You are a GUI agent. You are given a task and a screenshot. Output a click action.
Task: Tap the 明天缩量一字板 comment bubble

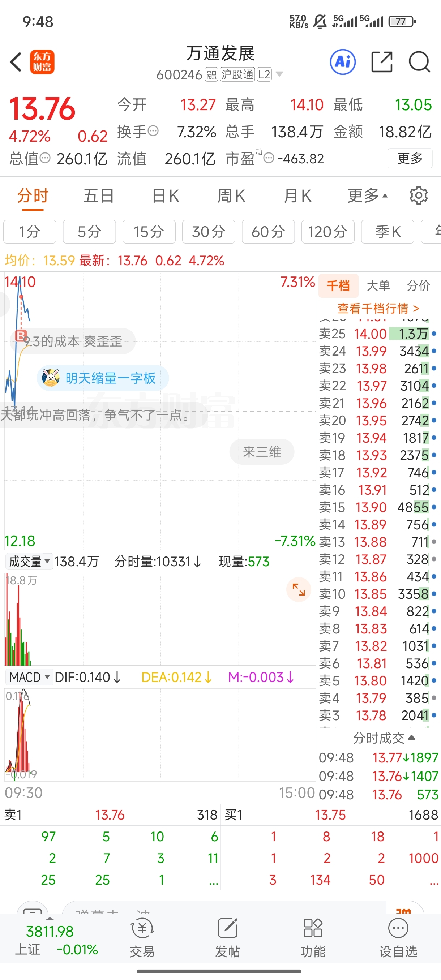click(x=103, y=378)
